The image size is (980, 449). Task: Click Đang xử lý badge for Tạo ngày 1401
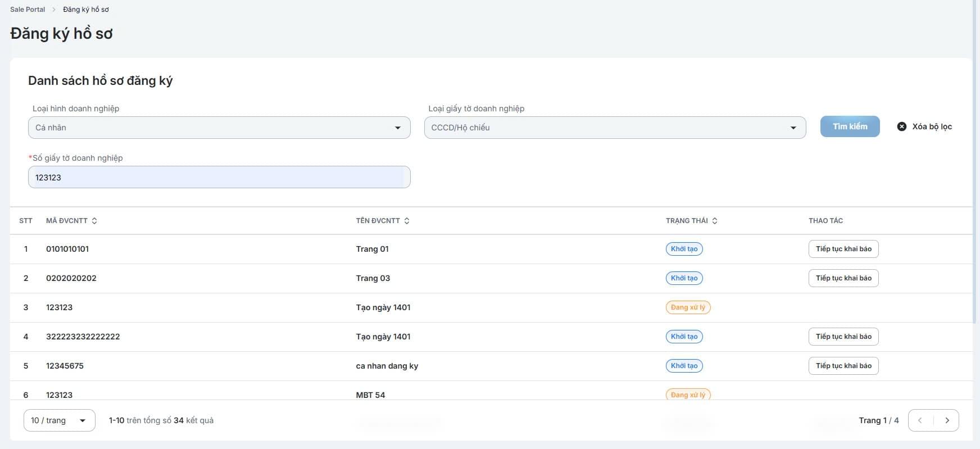click(688, 307)
